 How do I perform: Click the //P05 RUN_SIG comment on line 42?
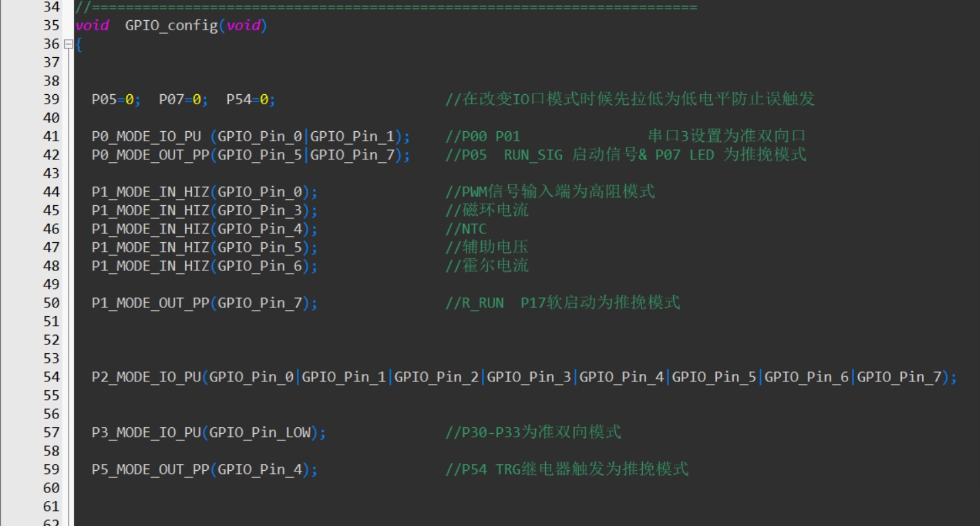coord(626,155)
